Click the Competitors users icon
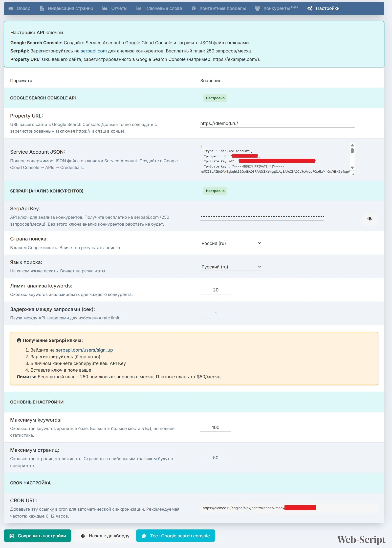The width and height of the screenshot is (392, 548). (257, 8)
